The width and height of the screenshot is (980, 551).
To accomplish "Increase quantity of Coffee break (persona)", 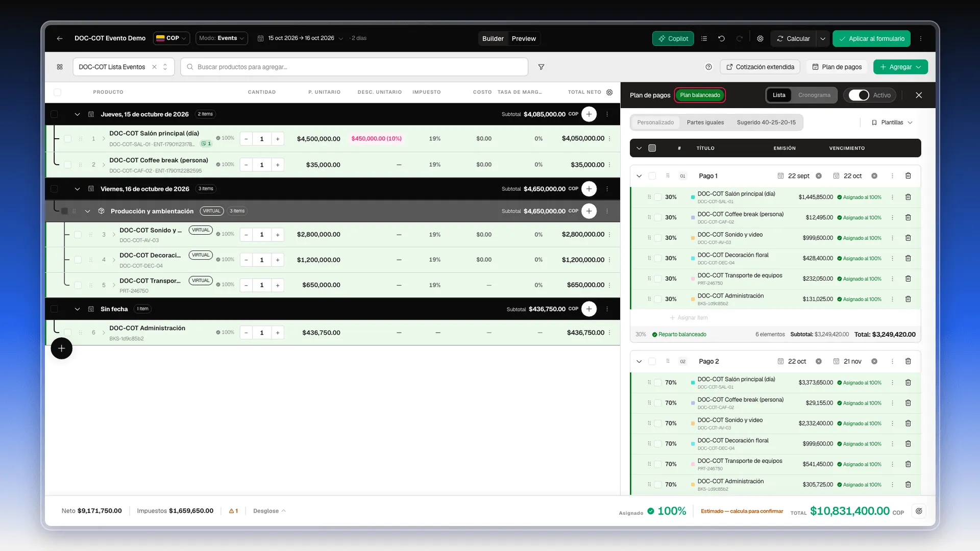I will 278,165.
